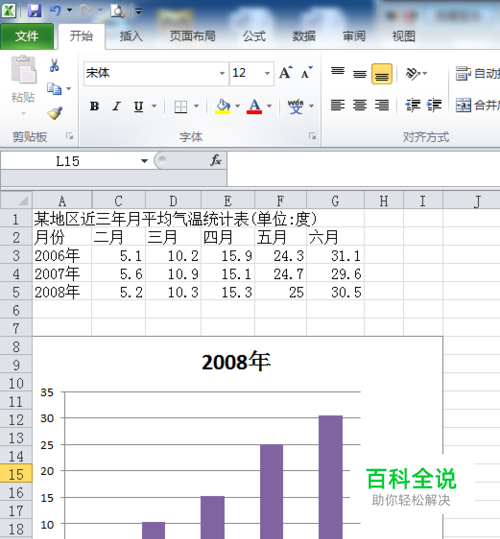Open the font color dropdown arrow
The image size is (500, 539).
[269, 106]
